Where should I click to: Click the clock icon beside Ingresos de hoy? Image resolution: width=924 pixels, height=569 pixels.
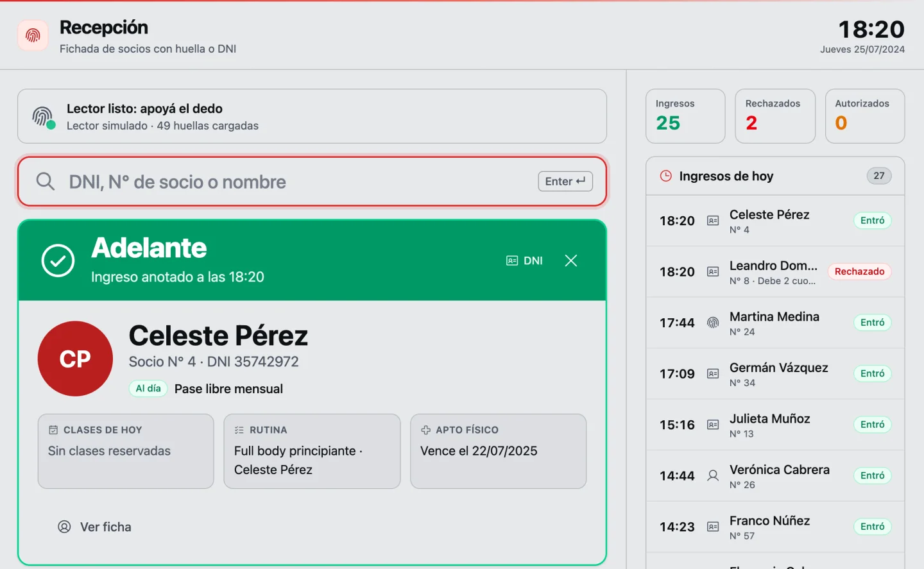click(666, 176)
